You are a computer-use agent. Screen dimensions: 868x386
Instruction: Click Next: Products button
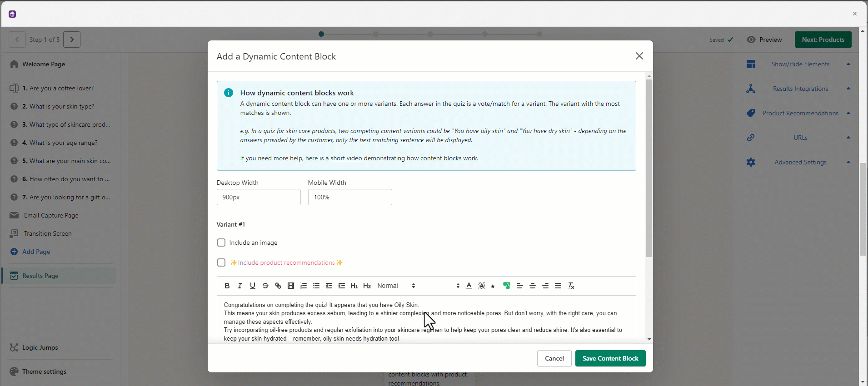tap(823, 40)
